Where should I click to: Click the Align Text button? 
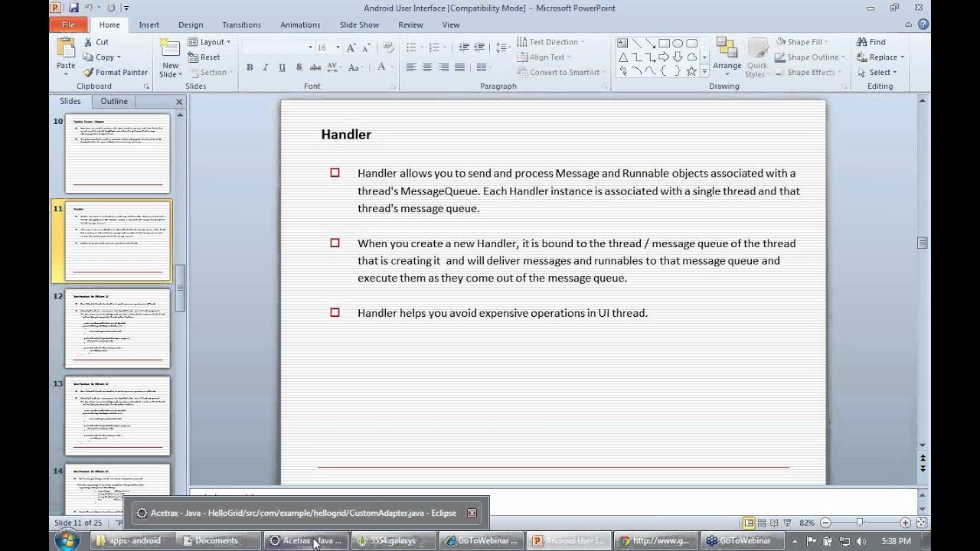(541, 57)
